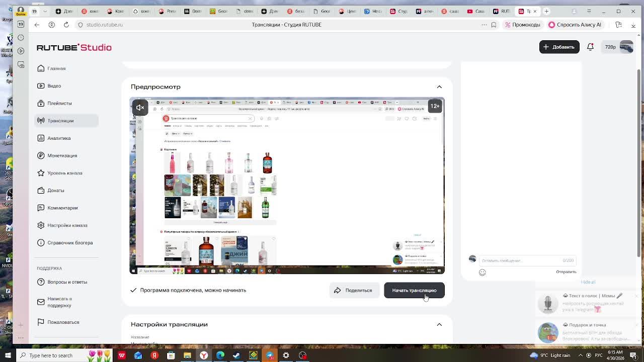This screenshot has height=362, width=644.
Task: Click the Настройки канала gear icon
Action: (41, 225)
